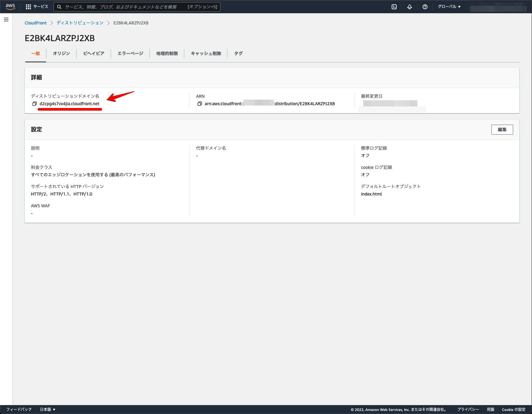Click the 代替ドメイン名 label

(211, 148)
